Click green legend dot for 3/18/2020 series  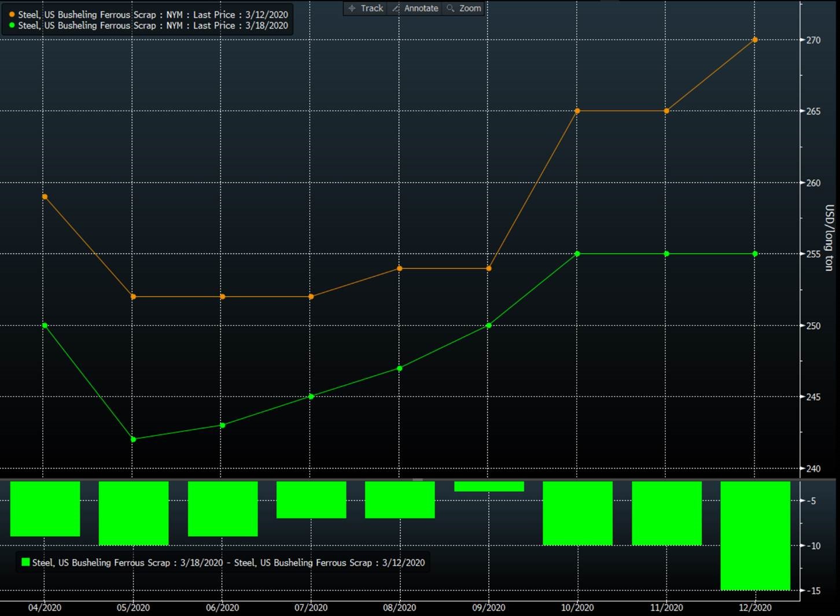click(12, 25)
